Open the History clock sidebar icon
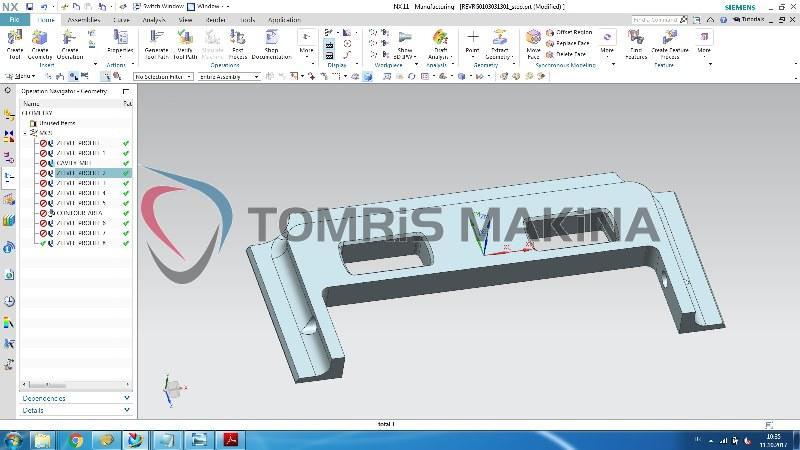 tap(9, 301)
